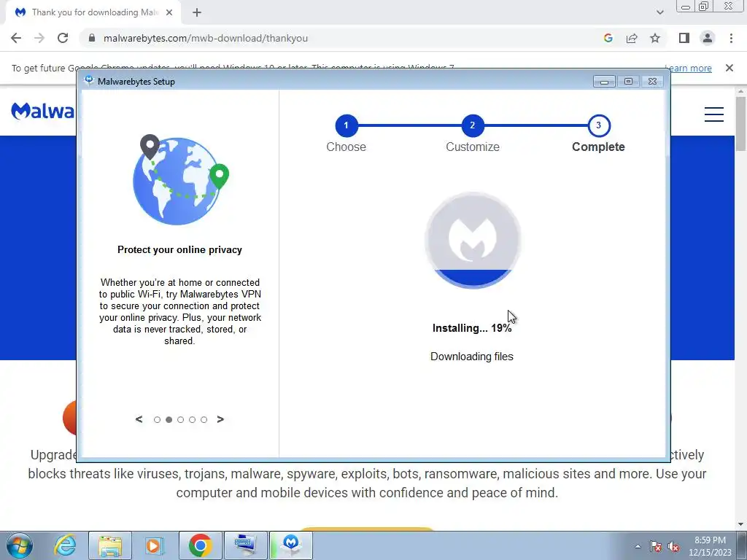Viewport: 747px width, 560px height.
Task: Select the 'Thank you for downloading' tab
Action: [93, 13]
